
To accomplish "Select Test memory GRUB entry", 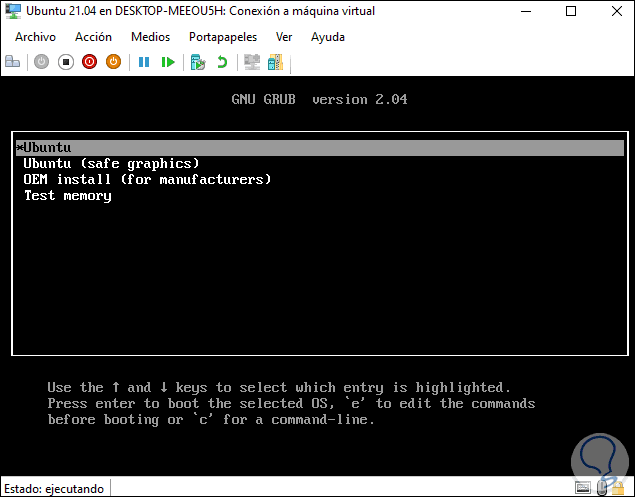I will tap(68, 196).
